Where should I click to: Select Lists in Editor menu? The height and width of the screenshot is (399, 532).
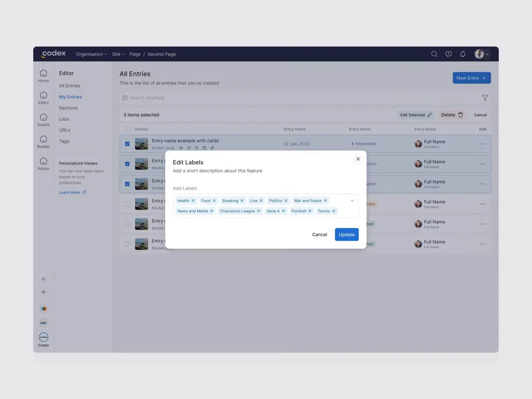pos(64,119)
